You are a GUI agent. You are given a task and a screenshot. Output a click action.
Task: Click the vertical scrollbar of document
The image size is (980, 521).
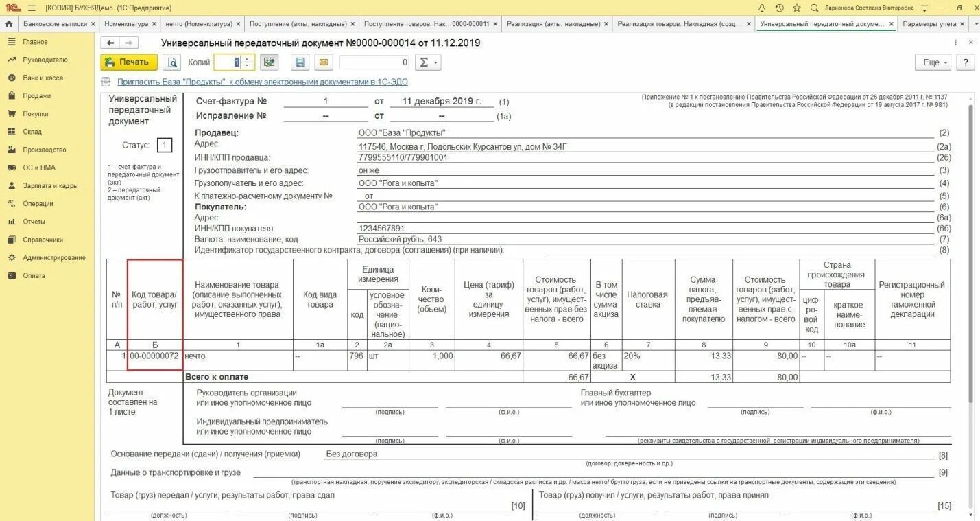970,254
